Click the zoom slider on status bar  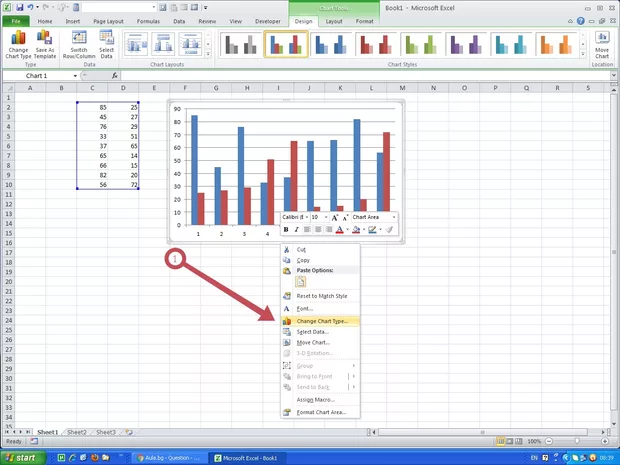tap(577, 441)
